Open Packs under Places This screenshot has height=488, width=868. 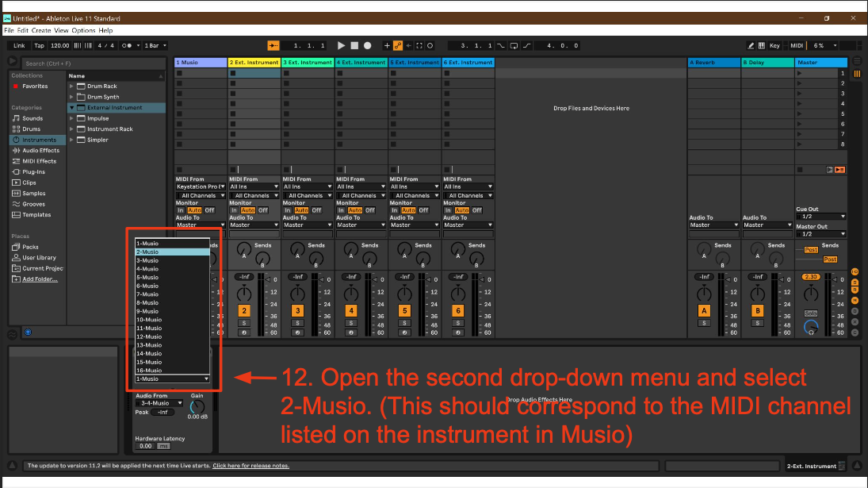30,247
